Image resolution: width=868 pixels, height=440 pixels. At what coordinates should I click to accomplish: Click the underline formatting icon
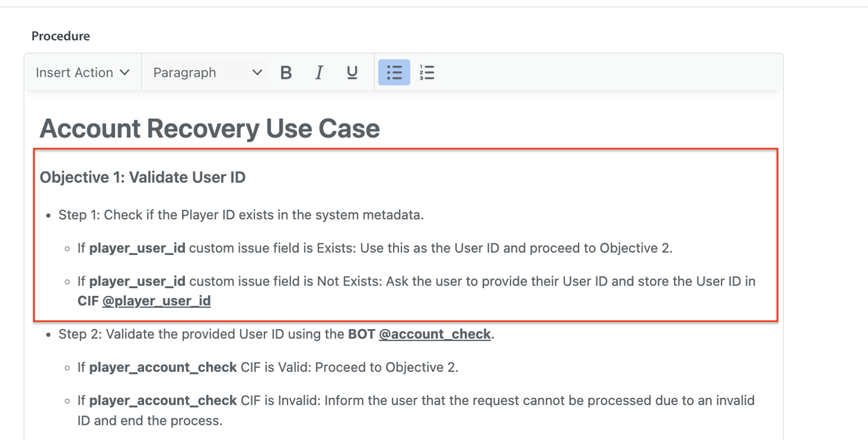click(x=352, y=73)
